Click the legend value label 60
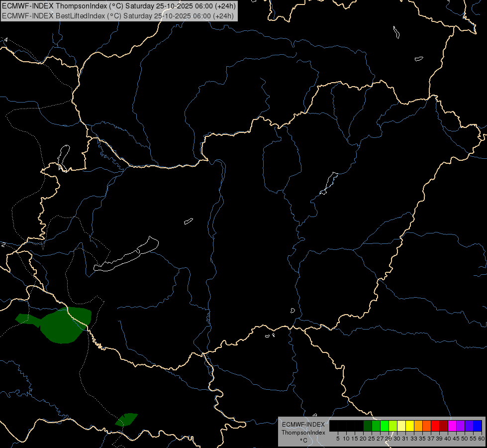This screenshot has height=448, width=487. click(x=482, y=439)
